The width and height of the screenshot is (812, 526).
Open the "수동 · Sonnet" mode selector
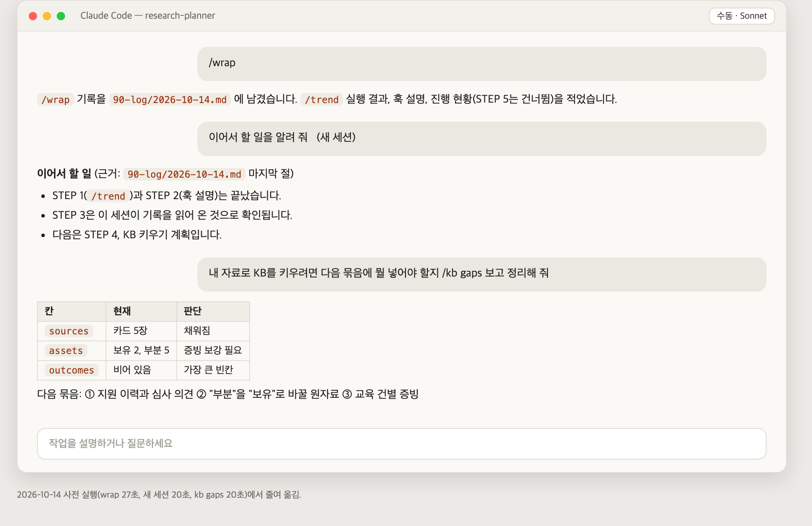coord(742,16)
